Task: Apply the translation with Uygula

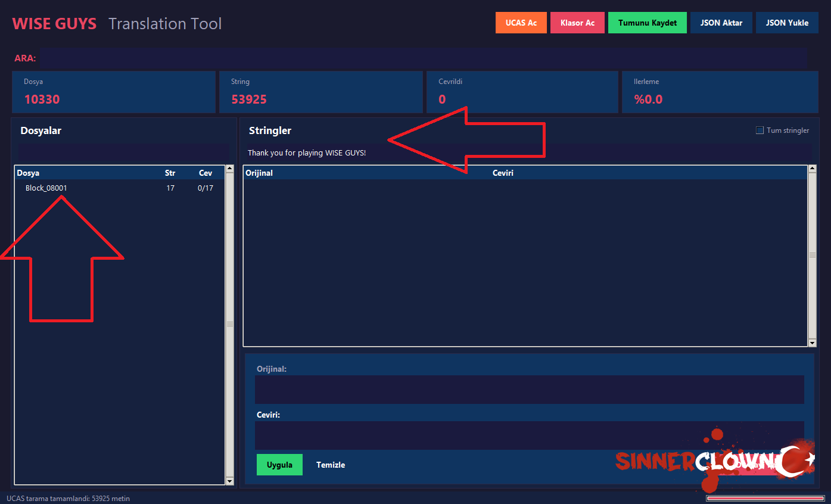Action: (x=279, y=465)
